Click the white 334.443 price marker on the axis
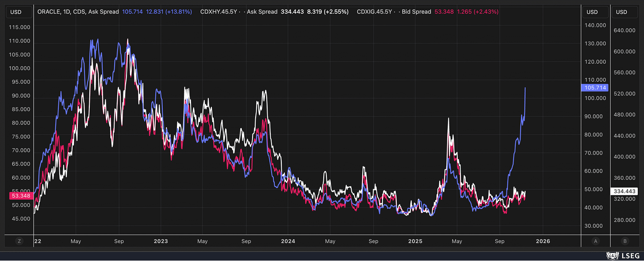Viewport: 644px width, 261px height. tap(625, 191)
